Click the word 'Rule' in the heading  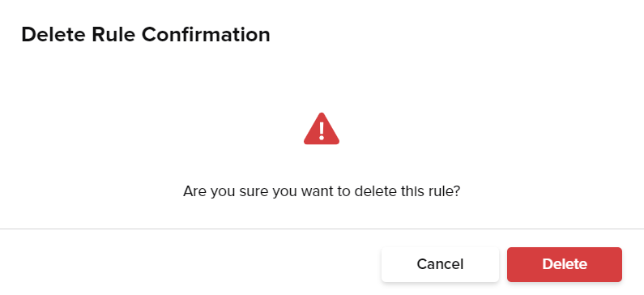113,35
